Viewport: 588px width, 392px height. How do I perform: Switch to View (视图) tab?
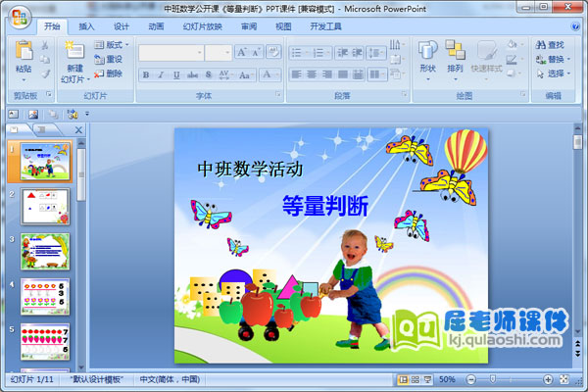pyautogui.click(x=283, y=26)
